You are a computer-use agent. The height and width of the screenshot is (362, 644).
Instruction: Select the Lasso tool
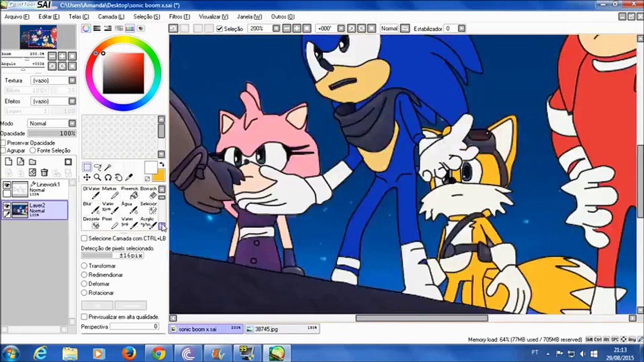(98, 167)
